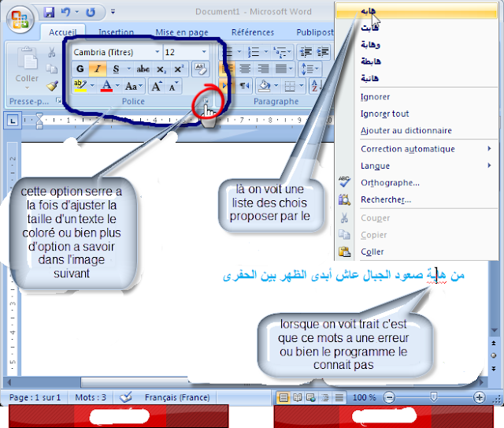Open the font size 12 dropdown

pyautogui.click(x=204, y=52)
